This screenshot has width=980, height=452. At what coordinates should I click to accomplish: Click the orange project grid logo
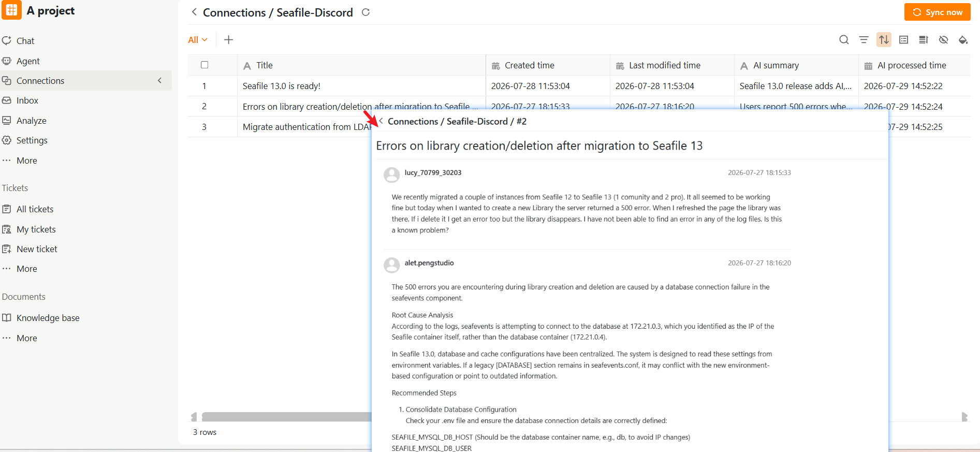11,10
